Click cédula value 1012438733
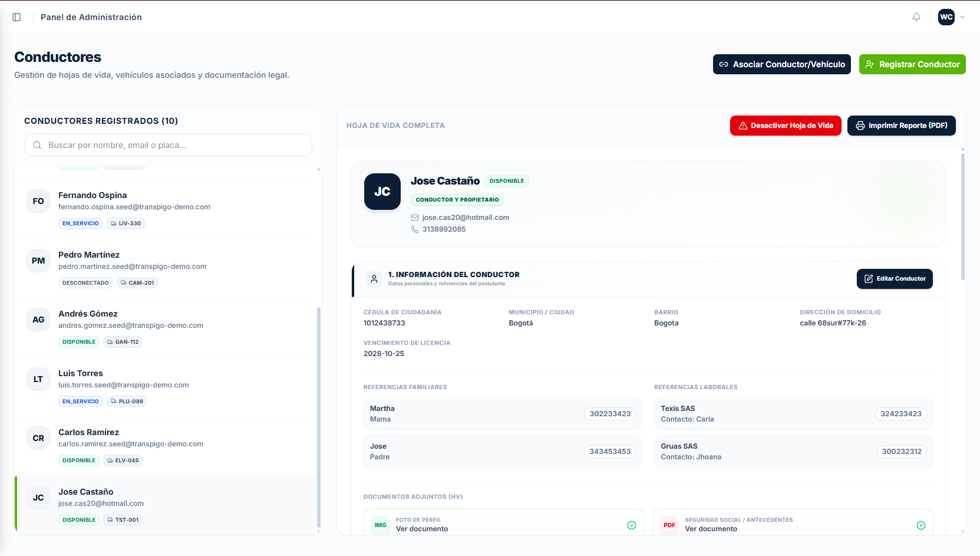The image size is (980, 556). [x=384, y=323]
